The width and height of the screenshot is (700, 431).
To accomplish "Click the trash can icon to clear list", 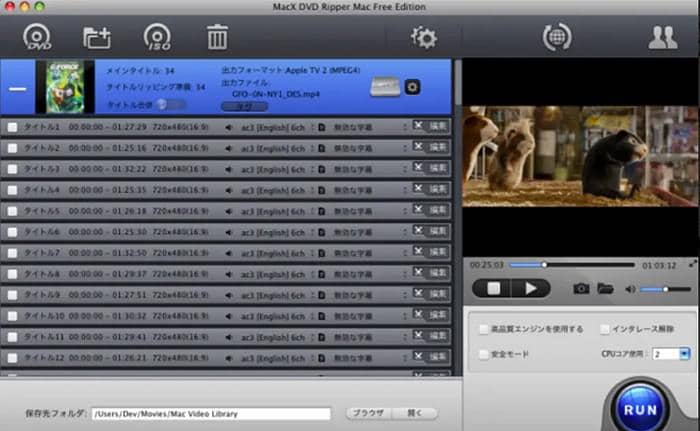I will 217,37.
